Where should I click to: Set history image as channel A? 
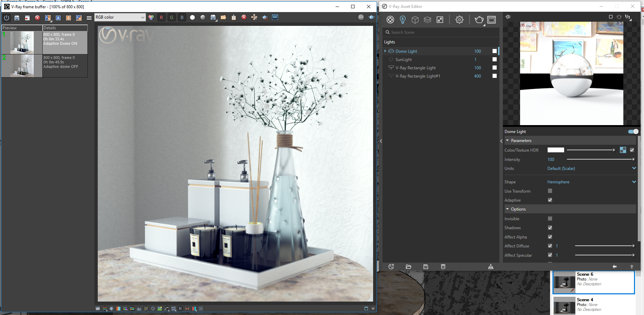pyautogui.click(x=58, y=18)
